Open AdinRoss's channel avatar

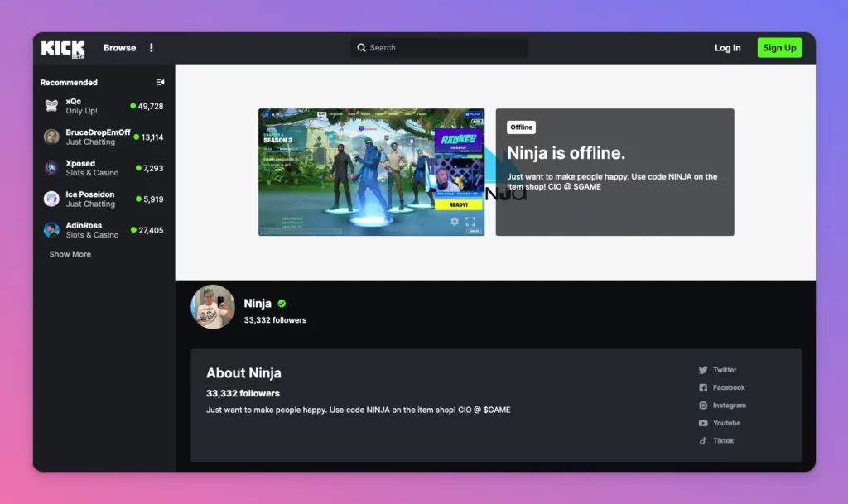pyautogui.click(x=51, y=230)
